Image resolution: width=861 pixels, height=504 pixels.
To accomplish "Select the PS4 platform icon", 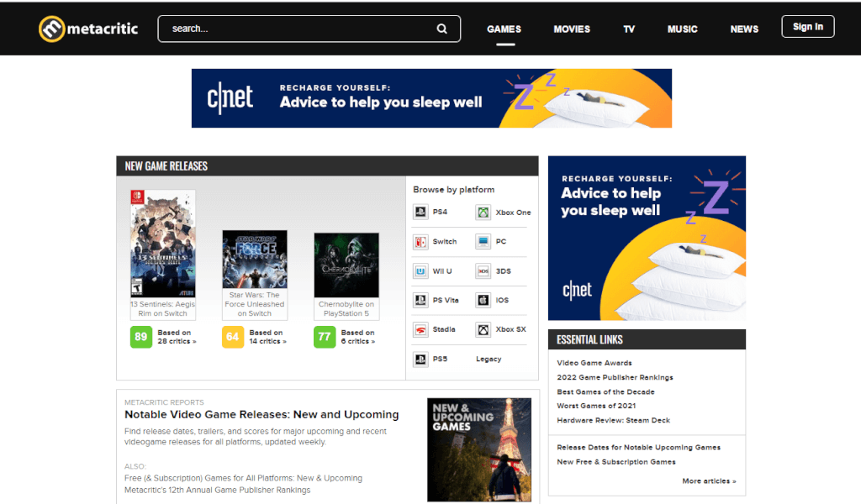I will (420, 212).
